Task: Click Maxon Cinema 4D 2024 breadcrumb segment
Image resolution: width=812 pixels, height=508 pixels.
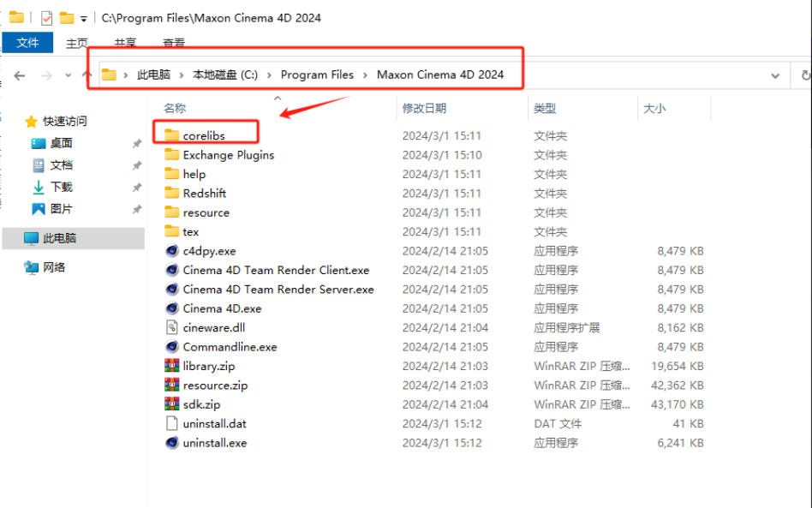Action: 440,75
